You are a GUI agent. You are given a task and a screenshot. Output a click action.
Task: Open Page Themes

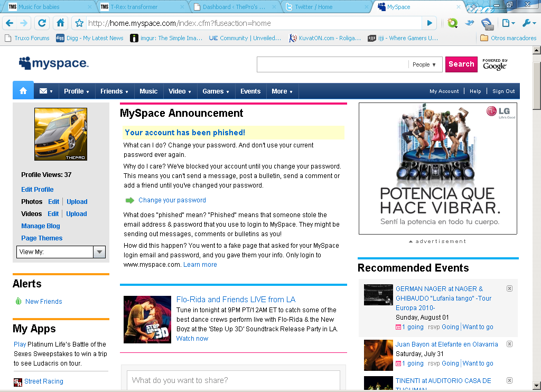42,238
